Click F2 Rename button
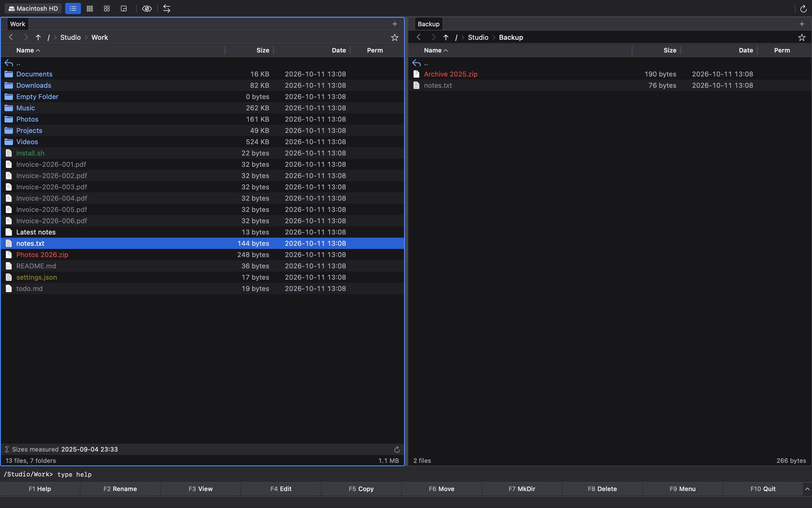The width and height of the screenshot is (812, 508). click(120, 489)
